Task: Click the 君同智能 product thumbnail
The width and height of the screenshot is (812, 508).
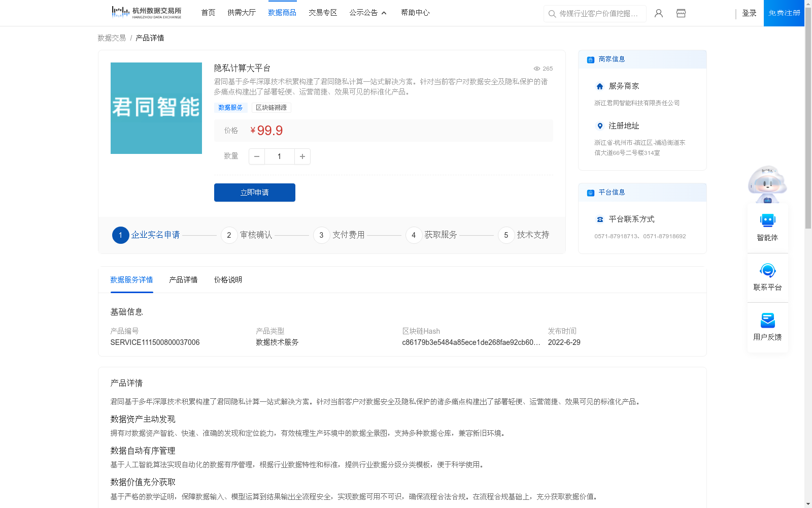Action: (x=156, y=108)
